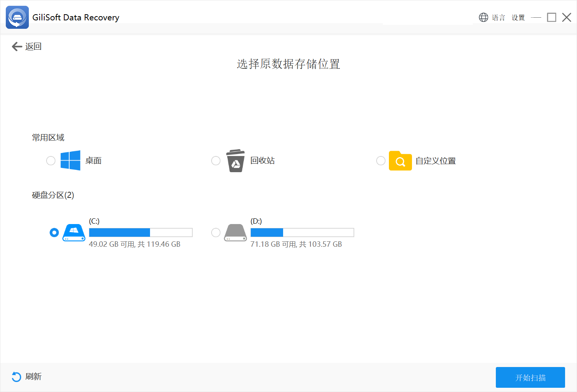Click the 硬盘分区(2) heading
This screenshot has width=577, height=392.
coord(53,195)
